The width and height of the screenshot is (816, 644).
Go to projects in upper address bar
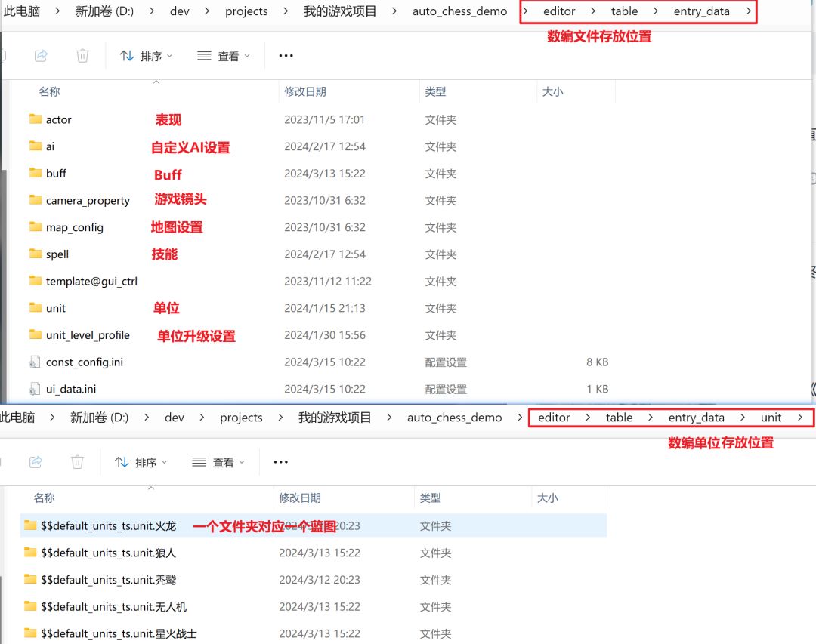(246, 11)
